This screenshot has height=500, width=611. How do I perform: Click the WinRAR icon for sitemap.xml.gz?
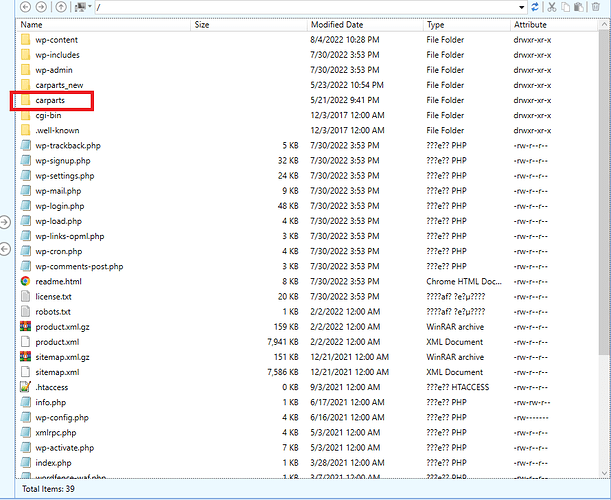[26, 357]
